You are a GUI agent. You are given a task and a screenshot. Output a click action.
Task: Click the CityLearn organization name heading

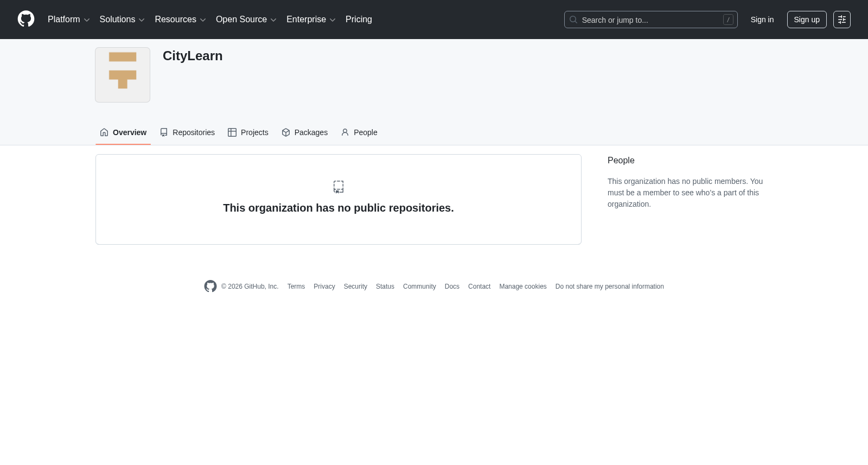click(x=193, y=56)
